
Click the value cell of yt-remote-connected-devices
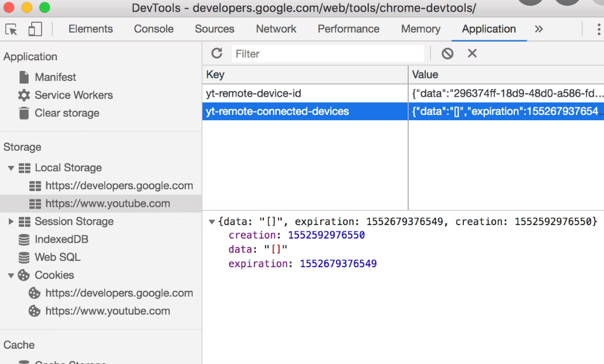506,111
